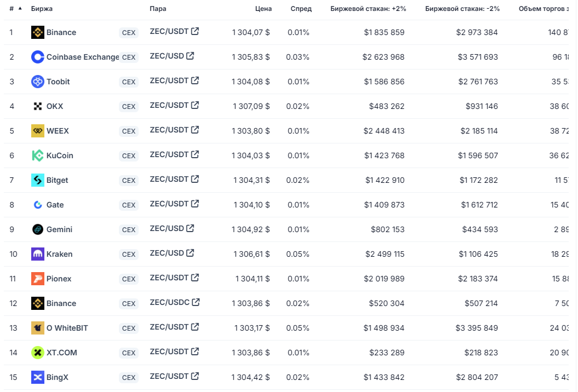Select the 0.03% spread value
578x392 pixels.
[x=297, y=57]
